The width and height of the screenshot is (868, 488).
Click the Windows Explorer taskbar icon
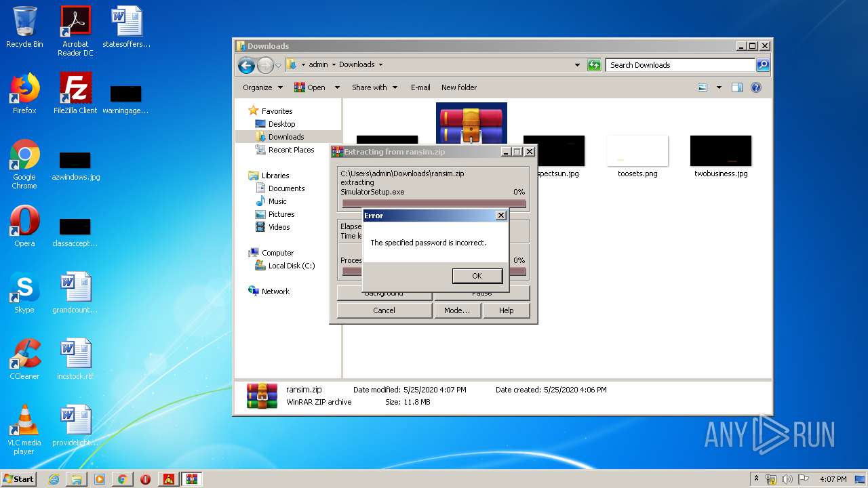[77, 479]
